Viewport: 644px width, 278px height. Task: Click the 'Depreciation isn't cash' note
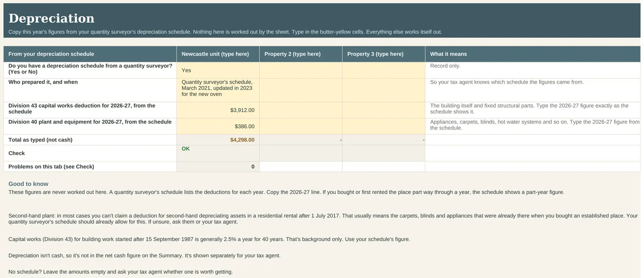coord(144,255)
